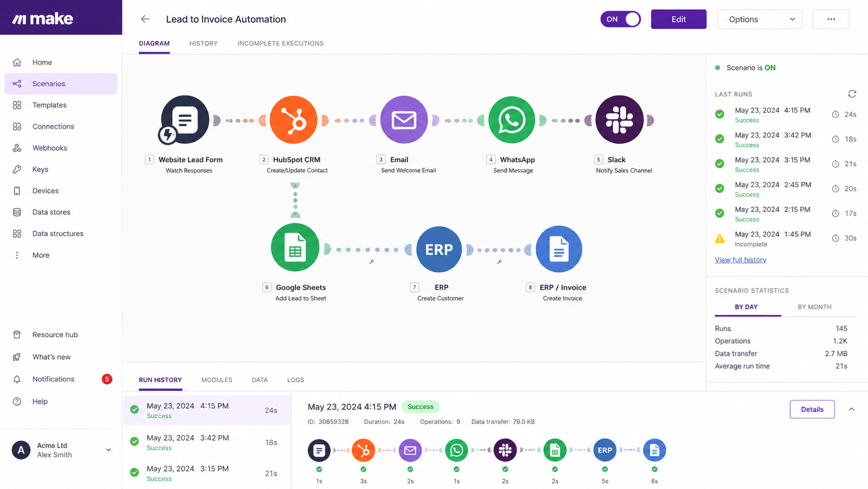Collapse the run details panel chevron
868x489 pixels.
(851, 409)
